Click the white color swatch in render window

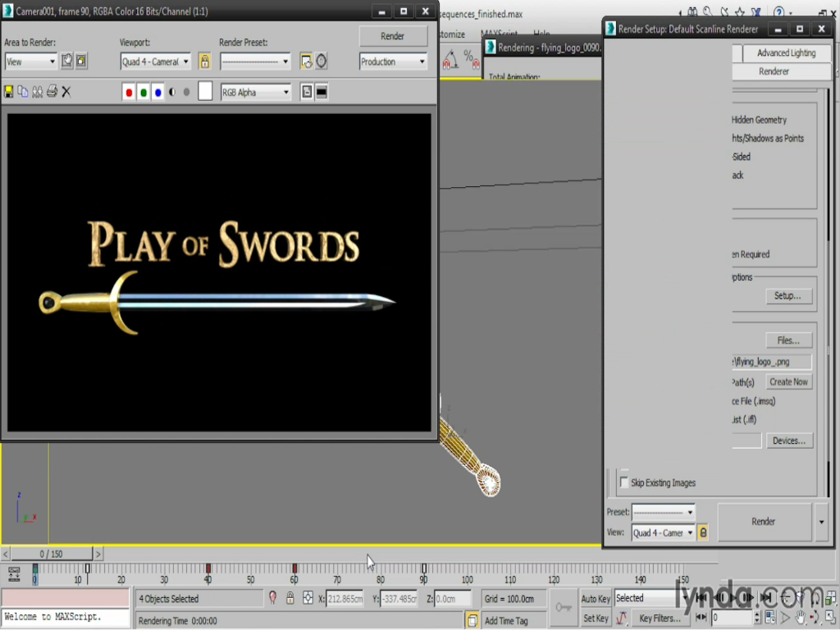click(x=204, y=92)
